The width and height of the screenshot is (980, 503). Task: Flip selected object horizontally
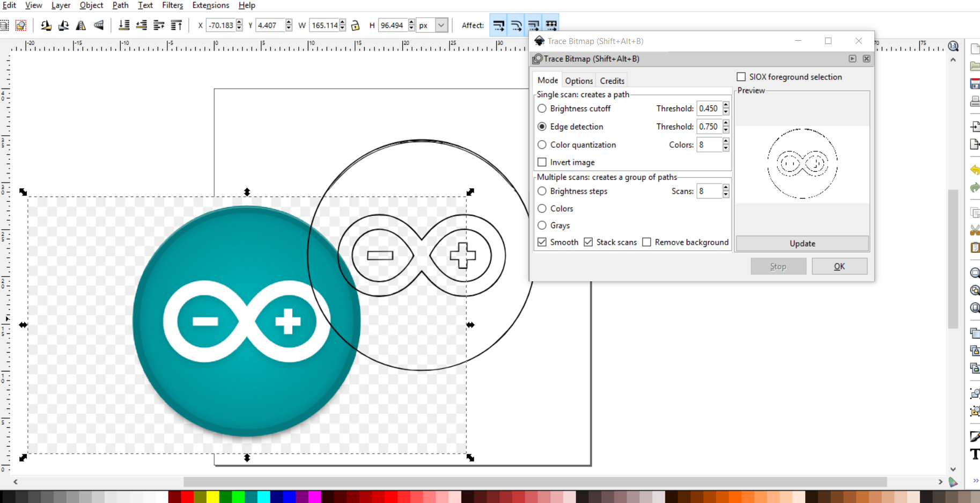[81, 25]
